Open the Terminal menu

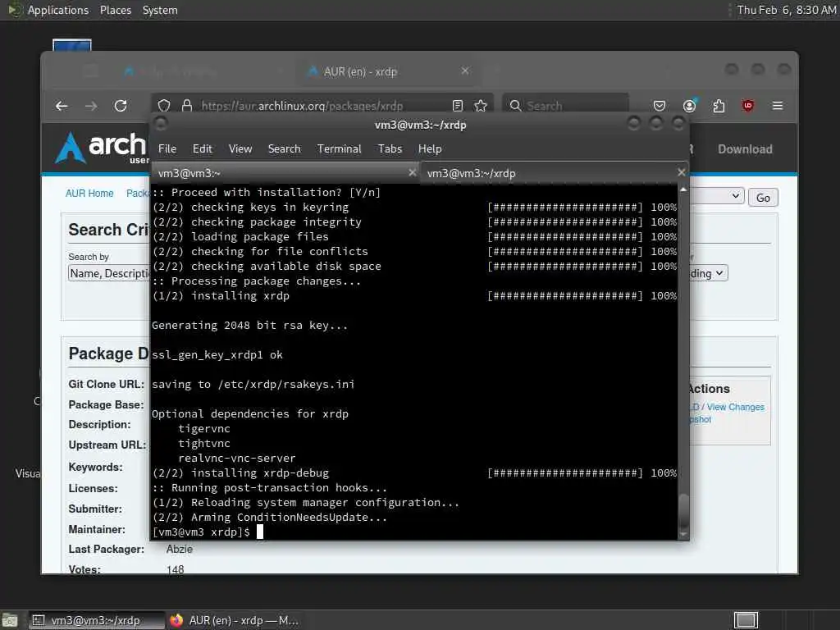339,149
